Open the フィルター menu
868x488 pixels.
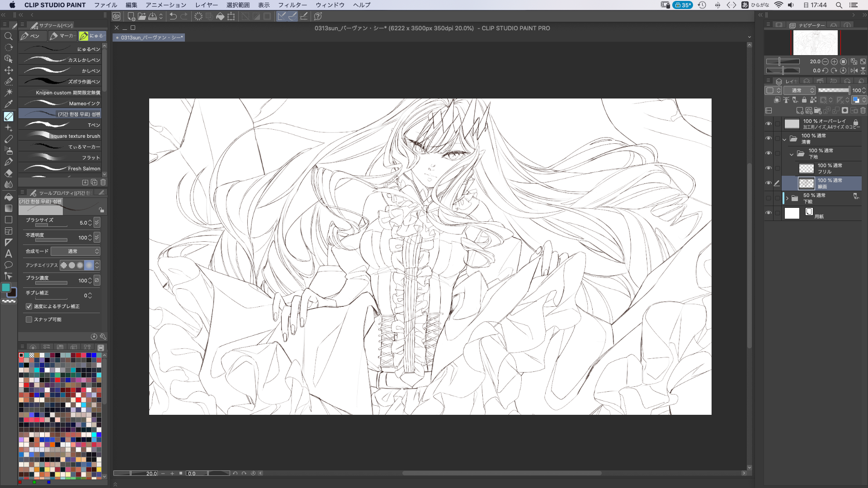pyautogui.click(x=292, y=5)
